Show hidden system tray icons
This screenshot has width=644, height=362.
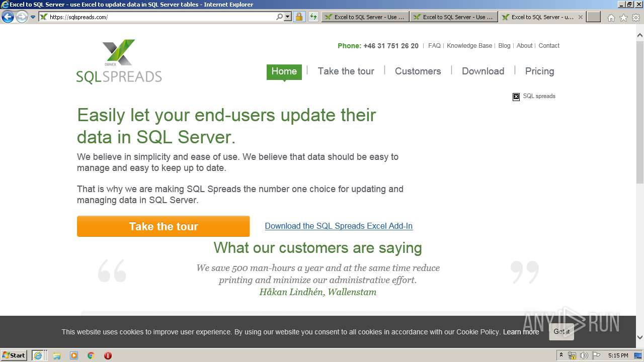click(561, 355)
